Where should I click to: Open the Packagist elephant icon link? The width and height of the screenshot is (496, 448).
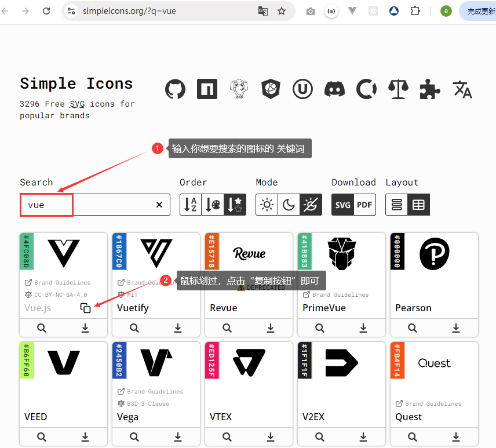[239, 89]
